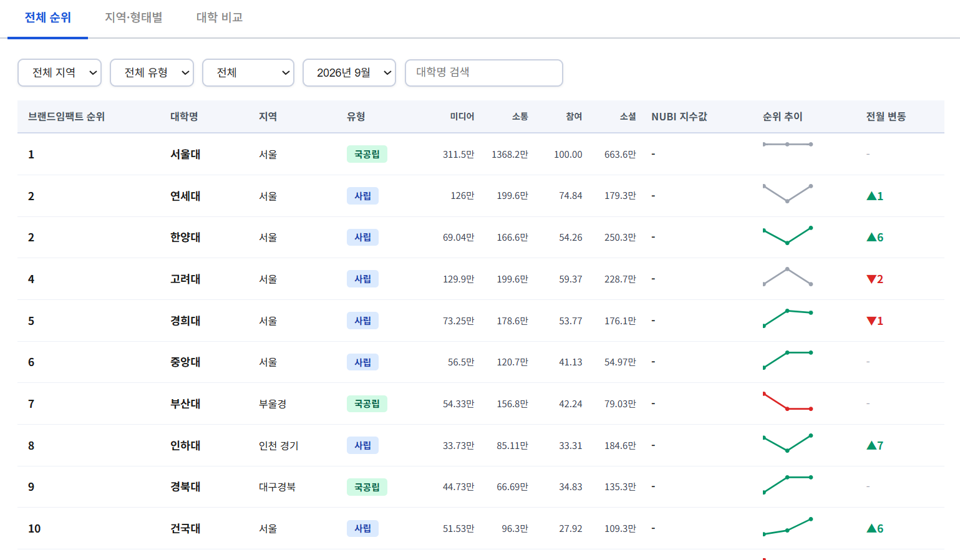Click the ▼1 change indicator for 경희대

point(875,321)
